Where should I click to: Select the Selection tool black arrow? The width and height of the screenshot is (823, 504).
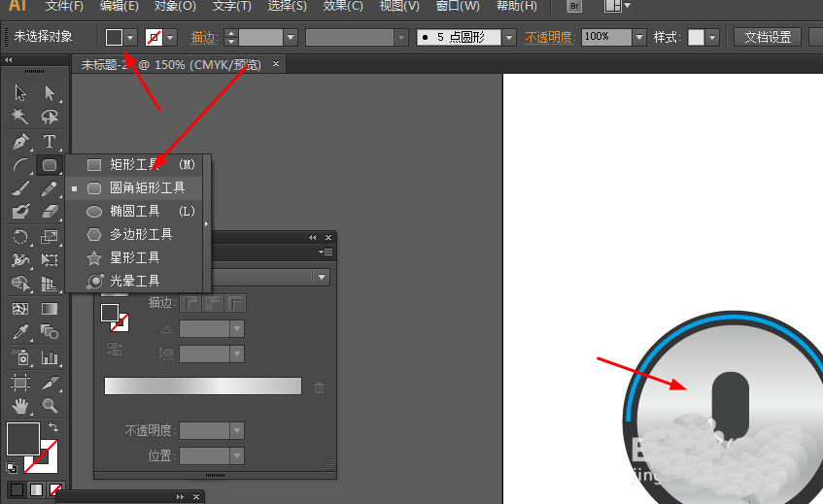point(20,93)
